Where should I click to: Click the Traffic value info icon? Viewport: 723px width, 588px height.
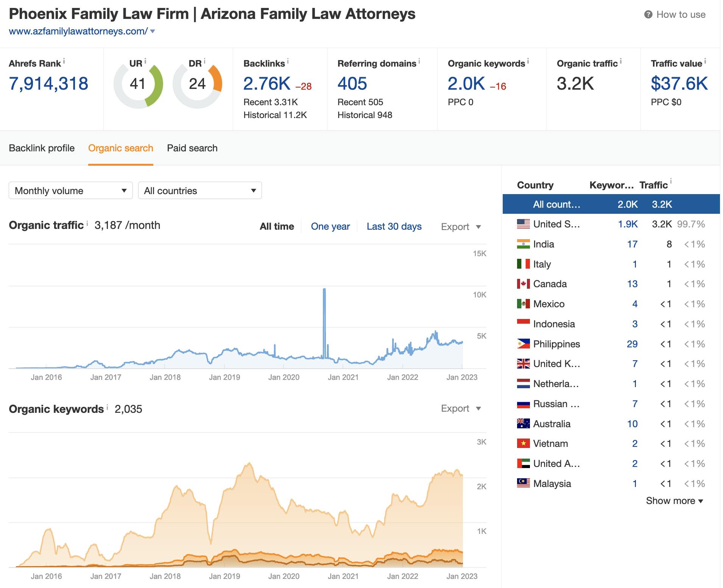click(x=705, y=61)
